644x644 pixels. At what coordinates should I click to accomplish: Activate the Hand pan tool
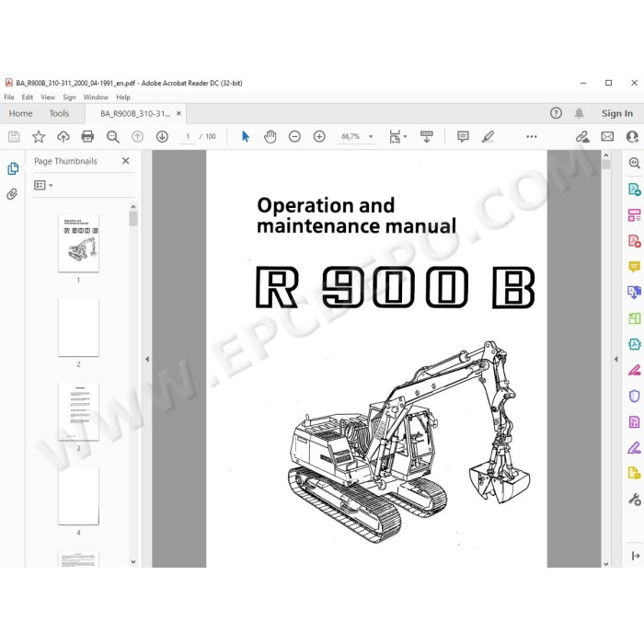coord(270,136)
